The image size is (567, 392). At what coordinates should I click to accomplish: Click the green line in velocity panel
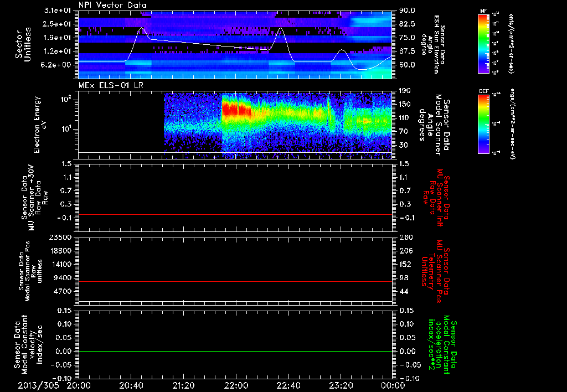[x=235, y=351]
